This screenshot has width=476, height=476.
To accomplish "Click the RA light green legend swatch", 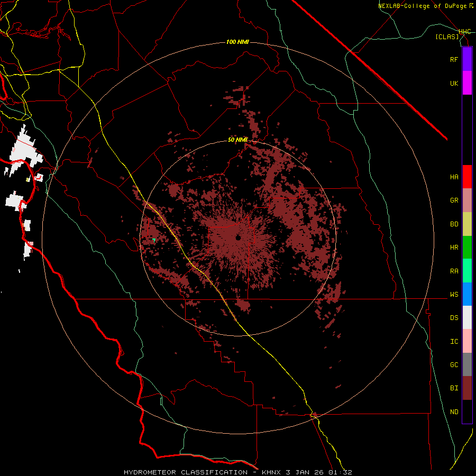I will coord(467,271).
